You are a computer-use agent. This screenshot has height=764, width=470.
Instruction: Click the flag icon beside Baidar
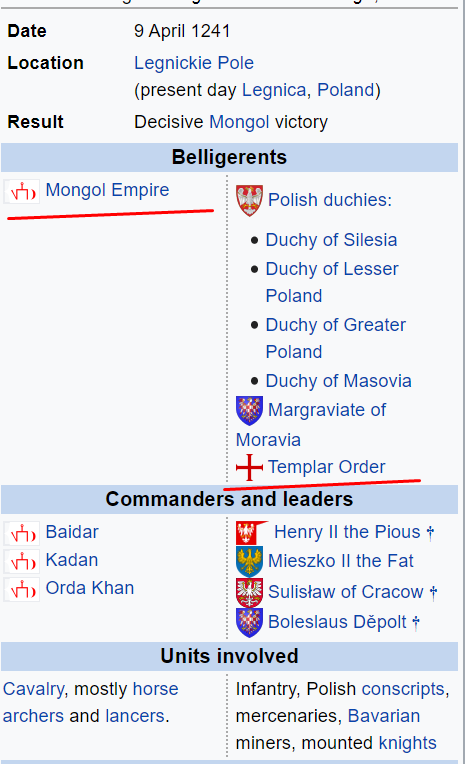(22, 533)
